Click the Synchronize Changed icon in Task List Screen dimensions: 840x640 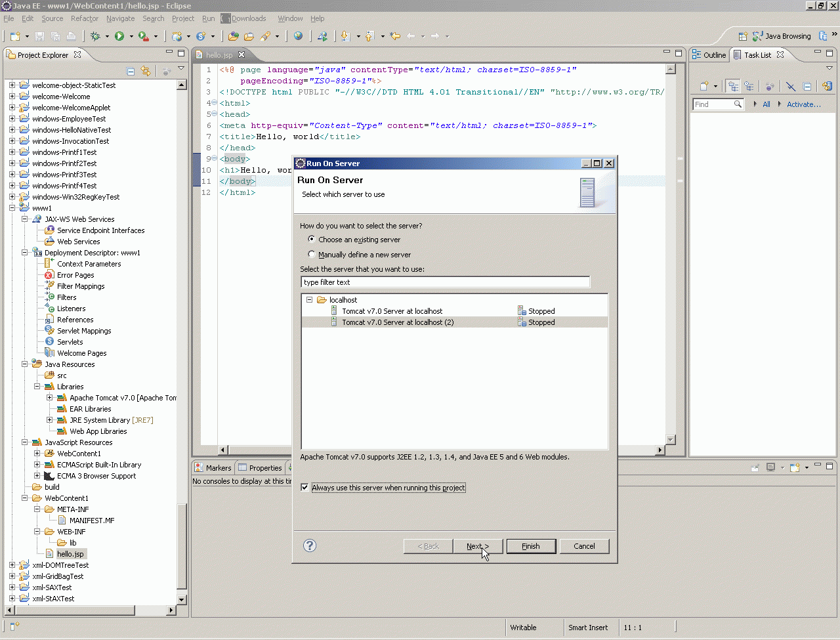click(827, 87)
